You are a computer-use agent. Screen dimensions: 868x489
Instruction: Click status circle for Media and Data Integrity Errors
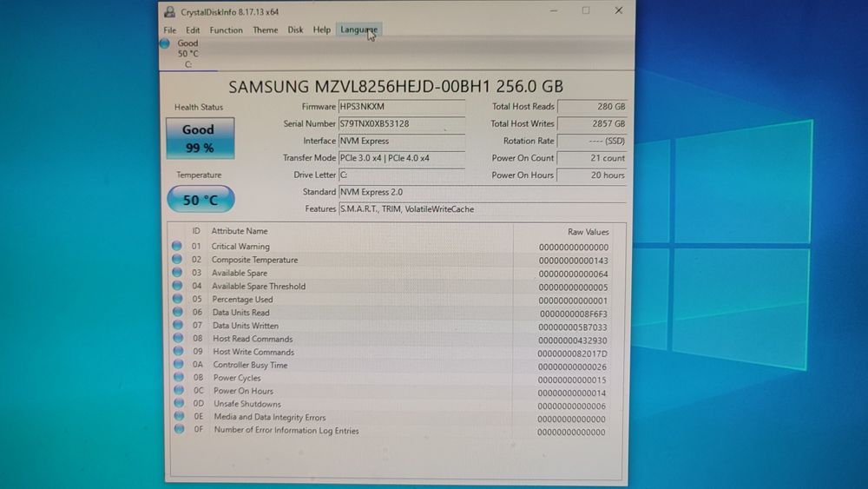tap(180, 416)
